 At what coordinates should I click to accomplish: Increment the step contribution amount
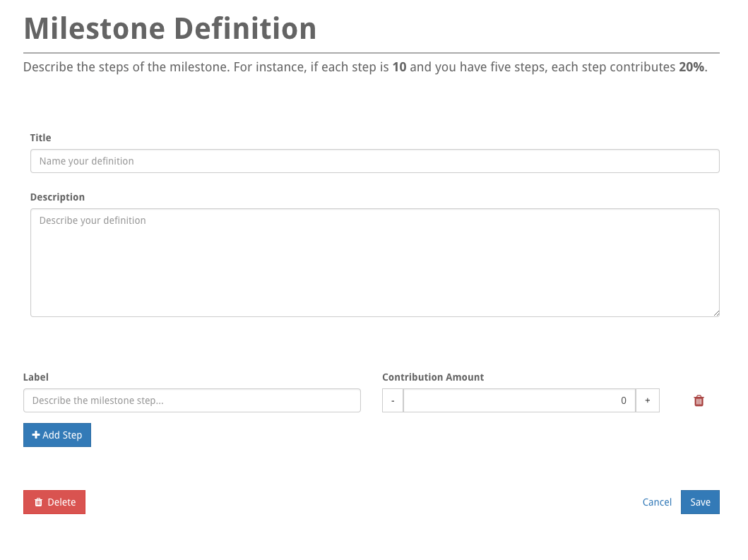click(647, 400)
